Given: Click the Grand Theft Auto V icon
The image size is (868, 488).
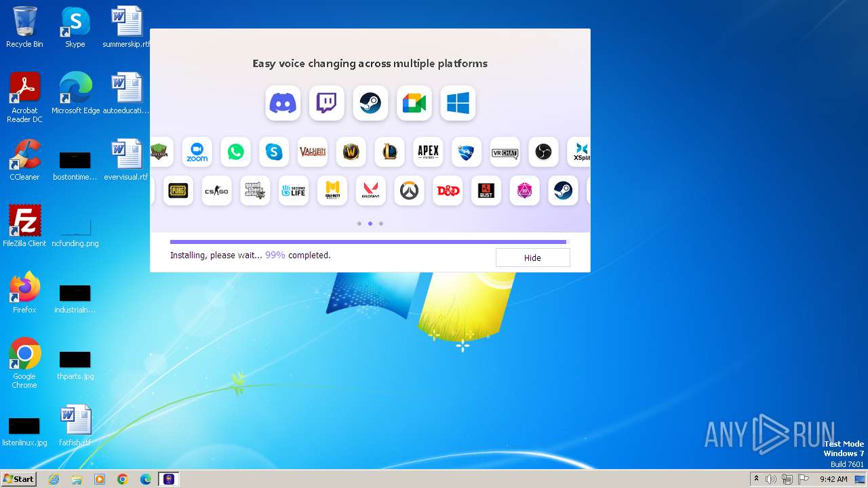Looking at the screenshot, I should click(255, 191).
